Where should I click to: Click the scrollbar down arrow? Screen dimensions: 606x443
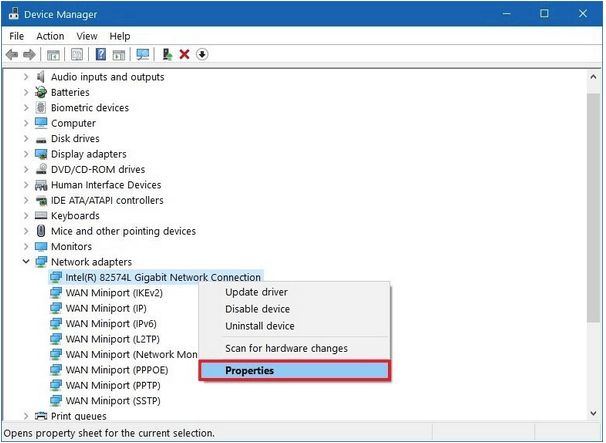click(x=593, y=413)
